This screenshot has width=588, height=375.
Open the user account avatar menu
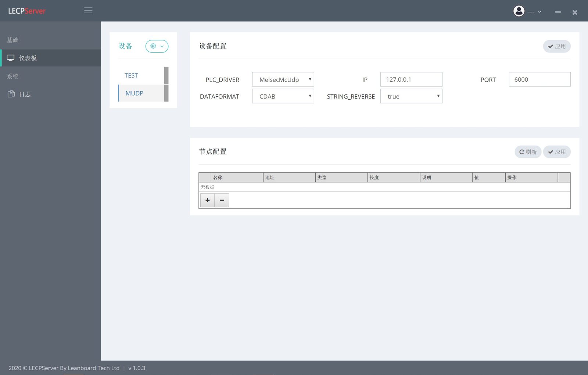[527, 11]
